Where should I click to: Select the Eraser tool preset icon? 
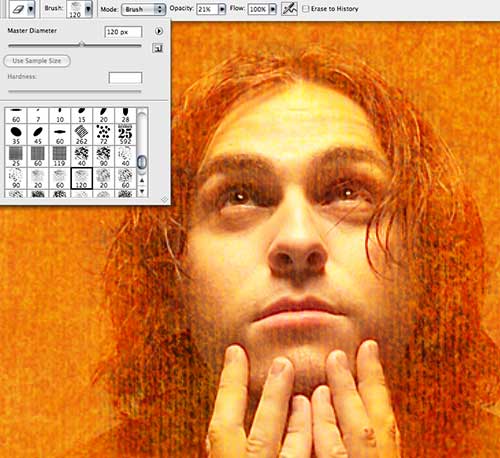[19, 9]
